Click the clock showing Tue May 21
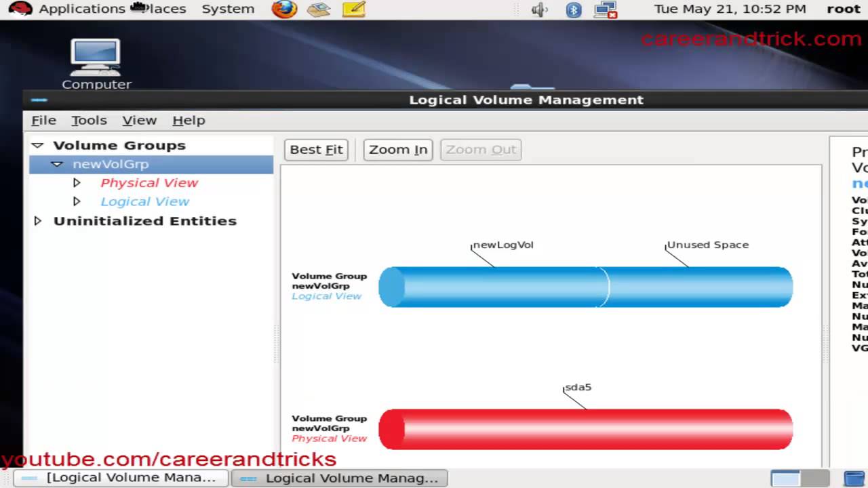This screenshot has height=488, width=868. [x=730, y=9]
